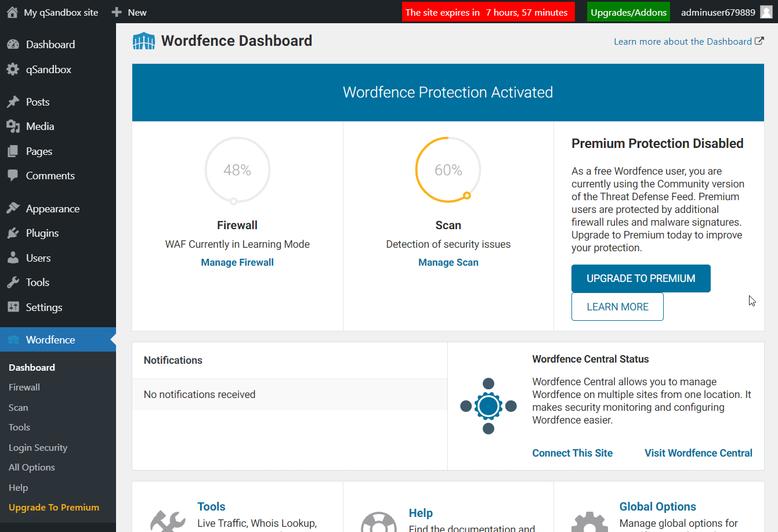Viewport: 778px width, 532px height.
Task: Click the Connect This Site link
Action: pyautogui.click(x=573, y=453)
